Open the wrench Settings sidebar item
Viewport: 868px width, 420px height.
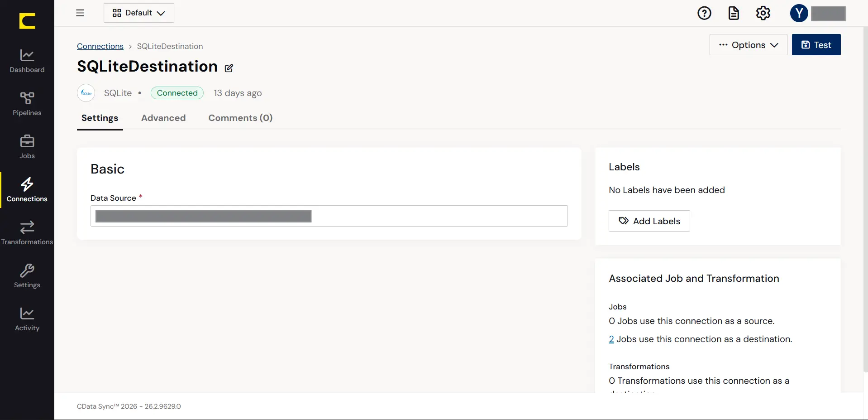[27, 276]
